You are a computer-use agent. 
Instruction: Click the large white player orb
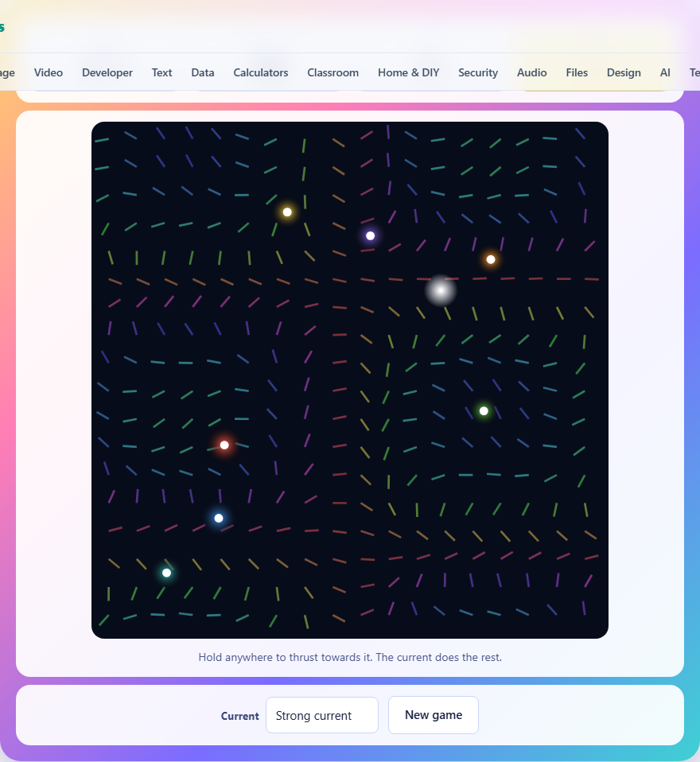pyautogui.click(x=441, y=290)
